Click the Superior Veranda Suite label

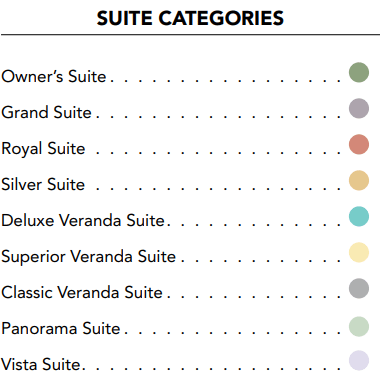tap(88, 257)
